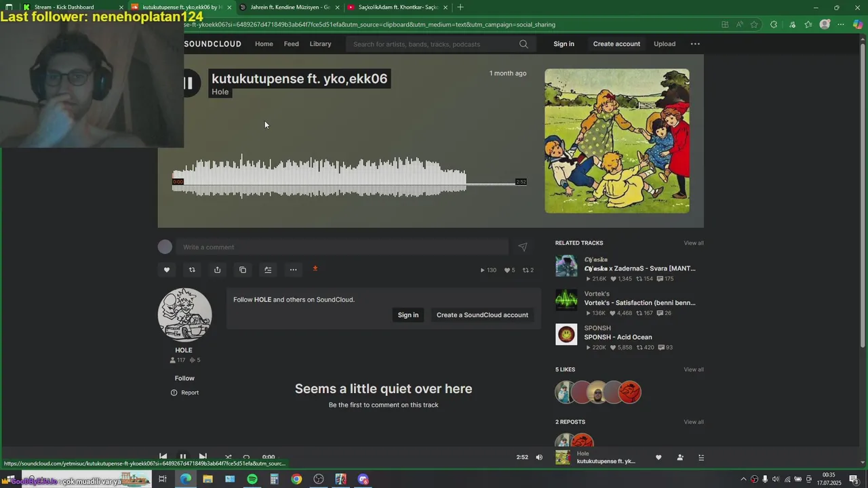This screenshot has height=488, width=868.
Task: Skip to previous track in player bar
Action: [163, 457]
